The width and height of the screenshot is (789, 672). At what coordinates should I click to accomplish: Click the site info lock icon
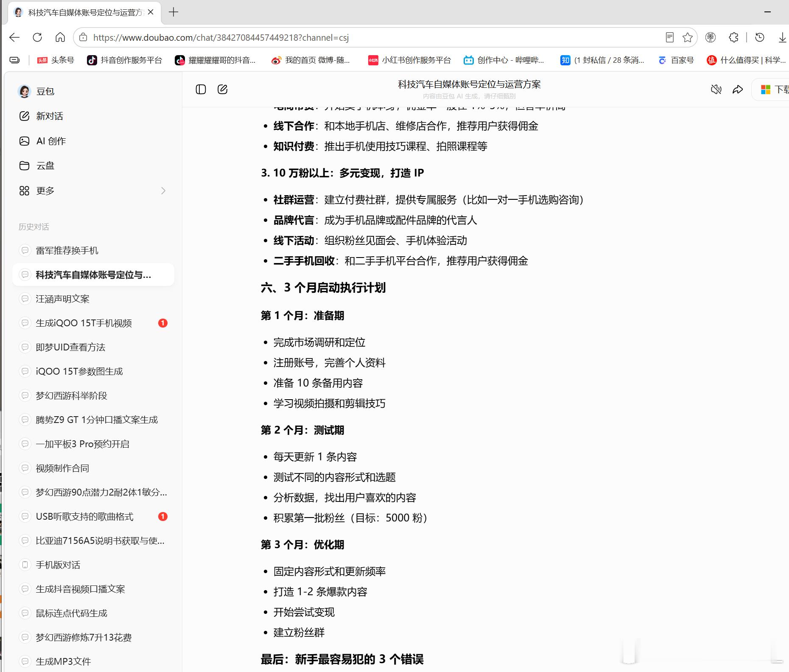pos(84,37)
